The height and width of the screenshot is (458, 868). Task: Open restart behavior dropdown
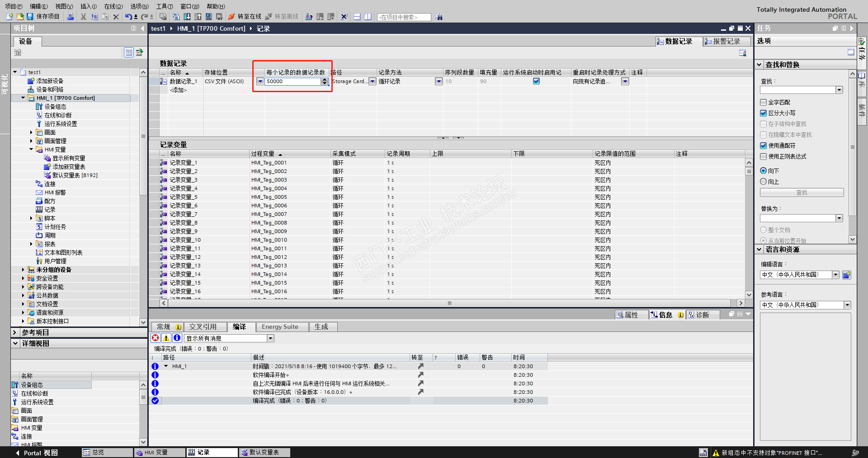[x=625, y=81]
